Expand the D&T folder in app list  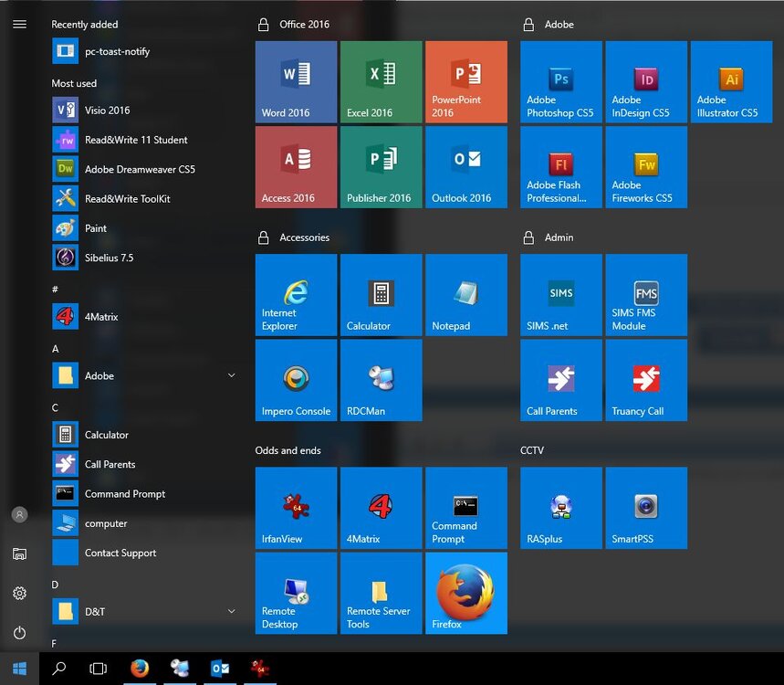[x=145, y=611]
